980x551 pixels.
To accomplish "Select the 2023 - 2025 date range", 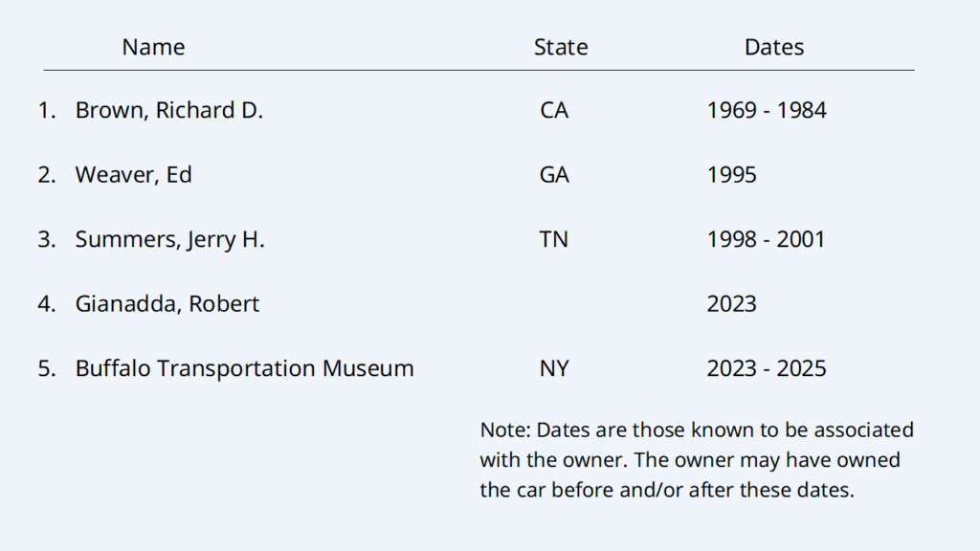I will point(767,368).
